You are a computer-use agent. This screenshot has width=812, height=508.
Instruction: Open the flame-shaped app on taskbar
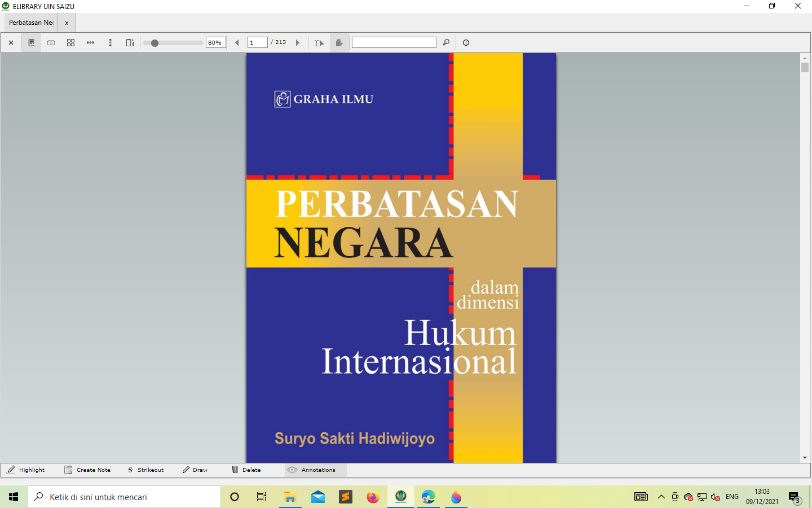456,497
